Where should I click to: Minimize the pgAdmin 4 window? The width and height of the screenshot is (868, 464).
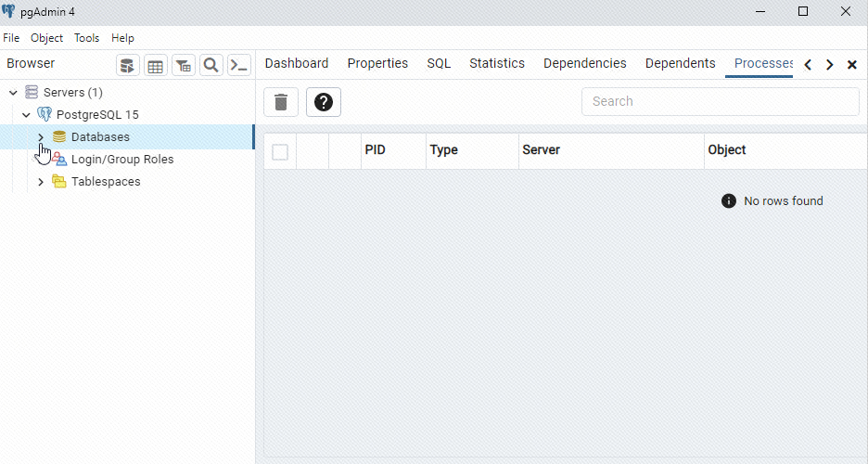(760, 12)
